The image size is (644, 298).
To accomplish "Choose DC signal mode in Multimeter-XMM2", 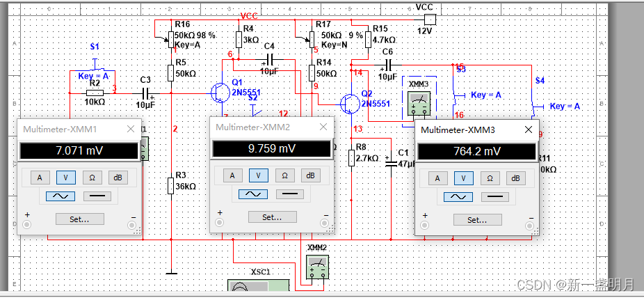I will [290, 194].
